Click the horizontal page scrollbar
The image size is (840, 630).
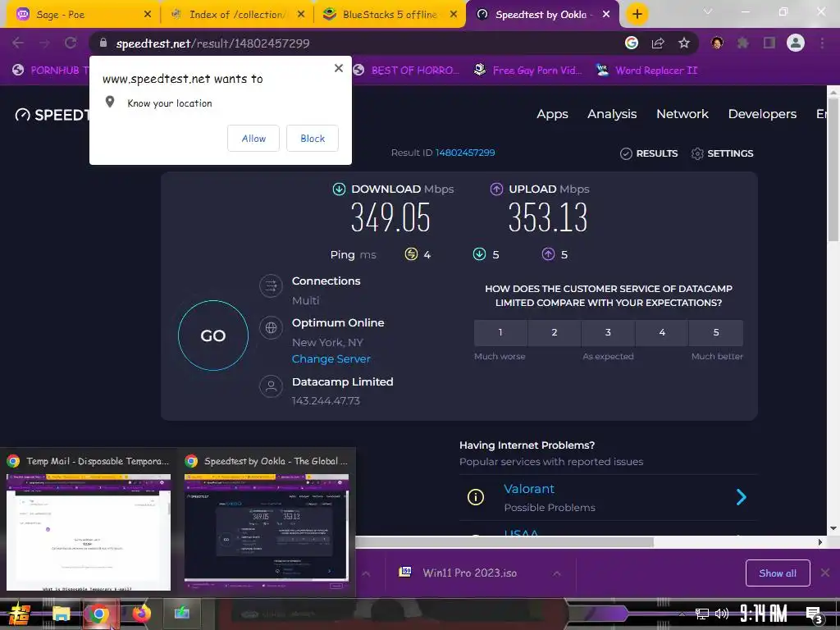coord(504,542)
